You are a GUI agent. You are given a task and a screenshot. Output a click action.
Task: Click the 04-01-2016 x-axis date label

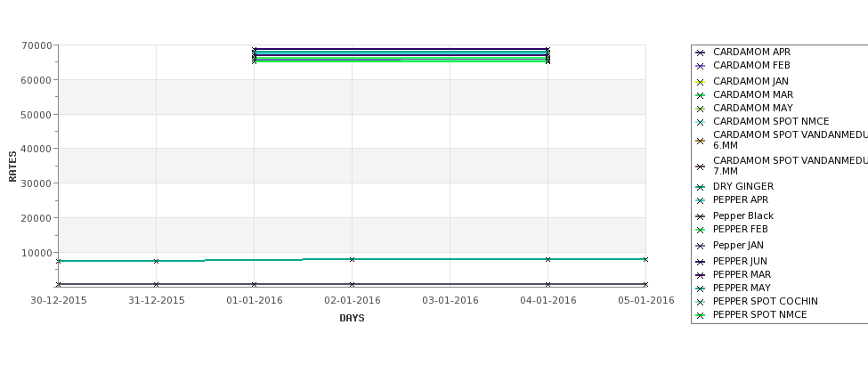pyautogui.click(x=548, y=301)
